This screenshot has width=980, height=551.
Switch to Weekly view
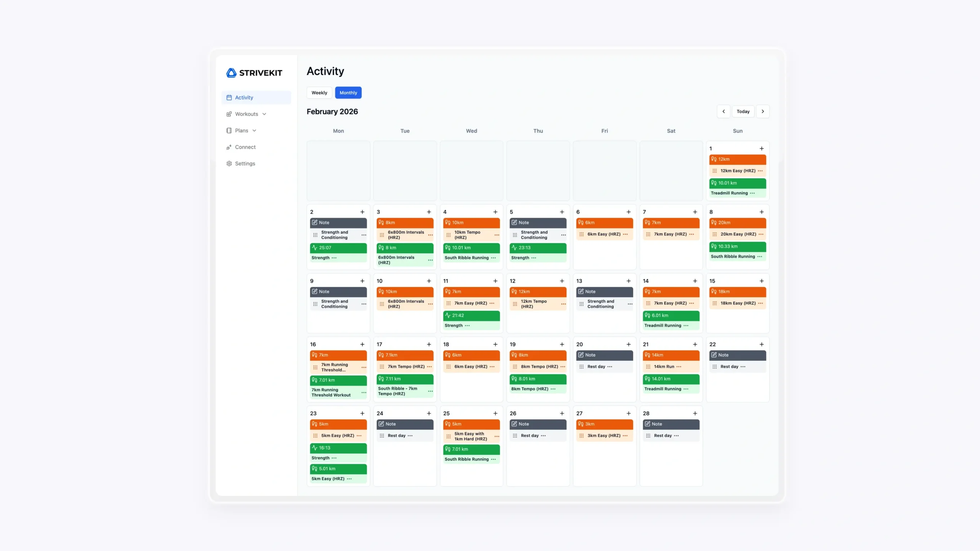click(319, 93)
